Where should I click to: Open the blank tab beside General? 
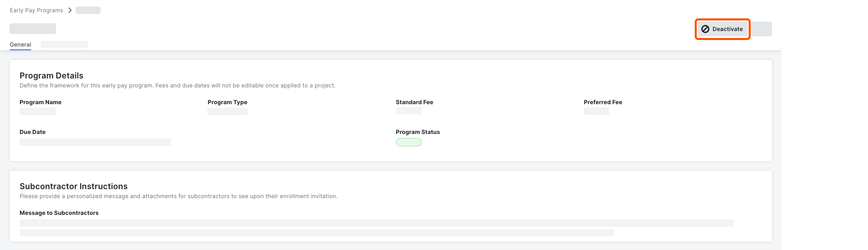click(65, 45)
